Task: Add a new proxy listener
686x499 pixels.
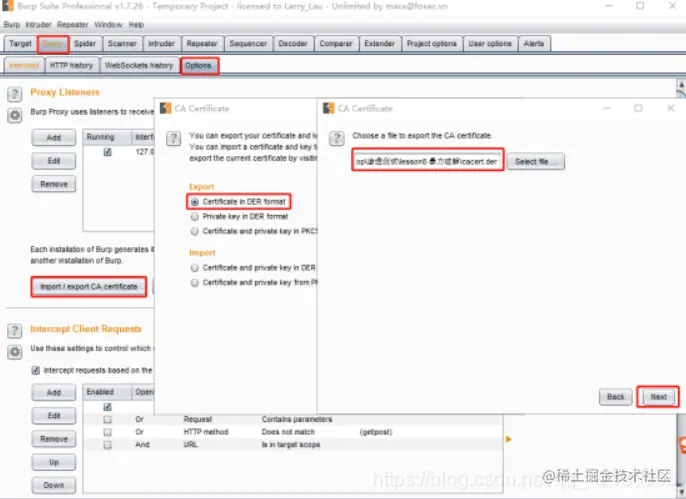Action: pos(54,138)
